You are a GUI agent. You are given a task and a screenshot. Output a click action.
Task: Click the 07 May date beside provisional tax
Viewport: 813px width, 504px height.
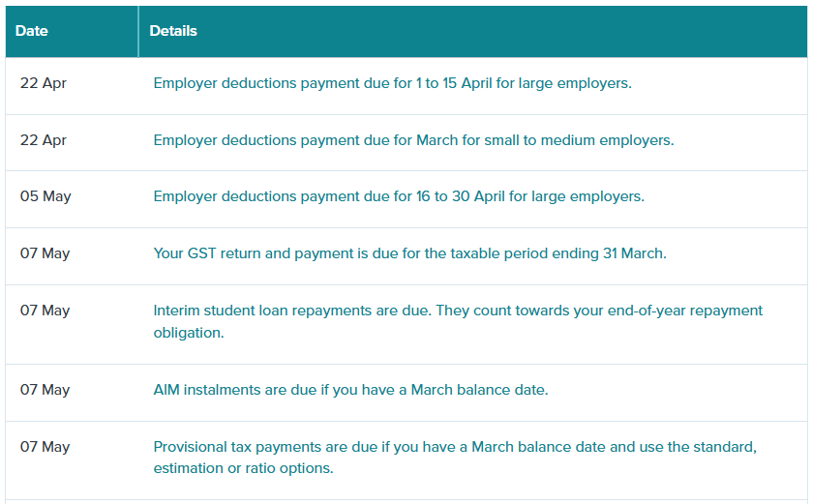point(45,447)
